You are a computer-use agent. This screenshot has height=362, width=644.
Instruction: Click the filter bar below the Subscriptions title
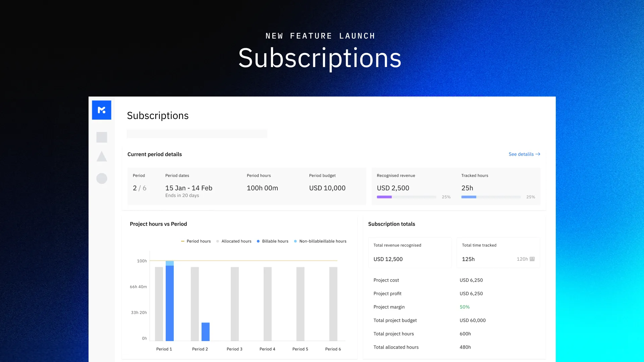coord(197,134)
